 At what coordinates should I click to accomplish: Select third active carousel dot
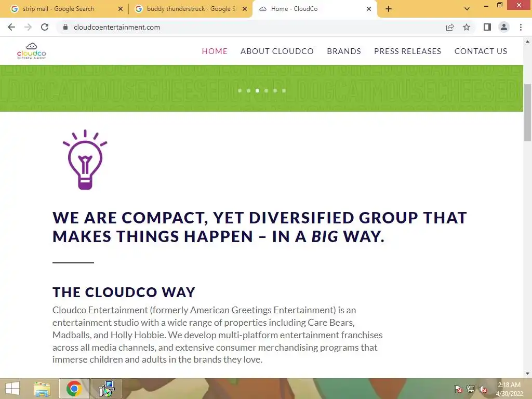pyautogui.click(x=258, y=90)
